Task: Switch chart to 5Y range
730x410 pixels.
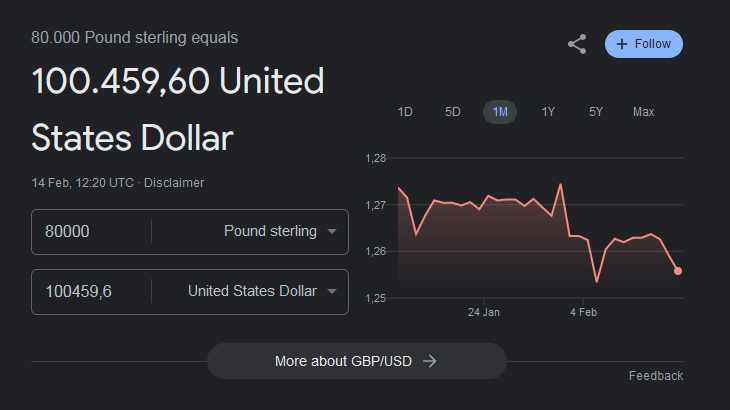Action: (x=596, y=112)
